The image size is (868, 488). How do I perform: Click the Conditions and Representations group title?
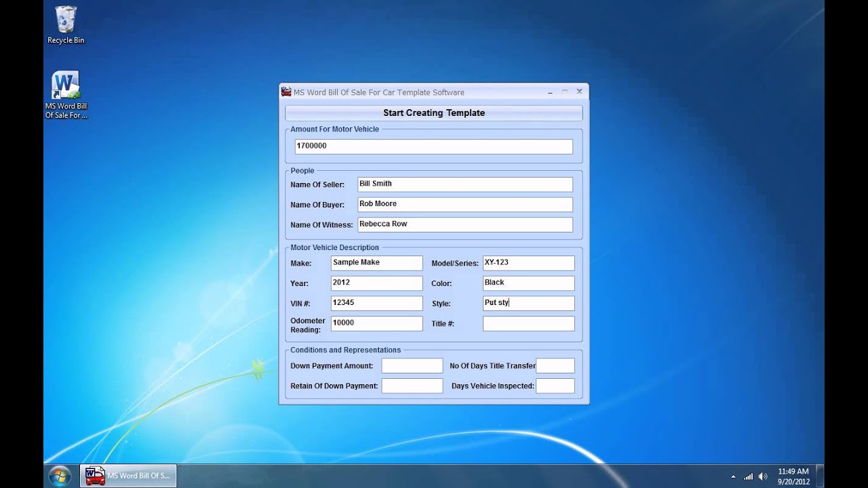[x=346, y=350]
